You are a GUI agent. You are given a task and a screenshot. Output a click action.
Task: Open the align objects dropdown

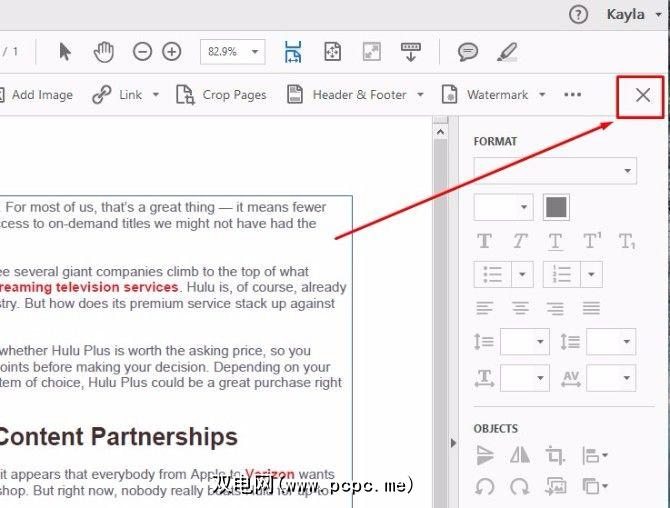tap(595, 455)
